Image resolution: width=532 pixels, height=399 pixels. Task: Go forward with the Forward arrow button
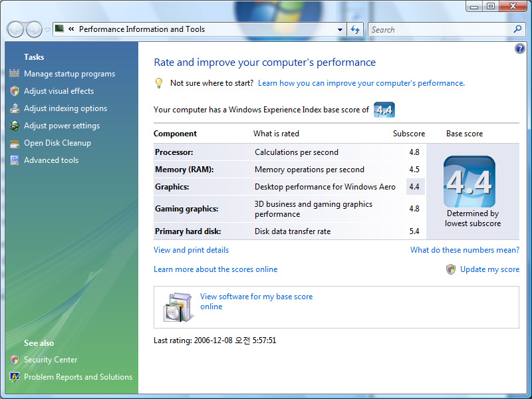(x=34, y=29)
